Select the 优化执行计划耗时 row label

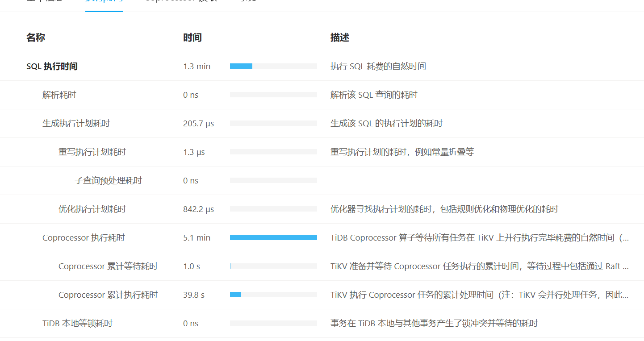click(x=92, y=209)
